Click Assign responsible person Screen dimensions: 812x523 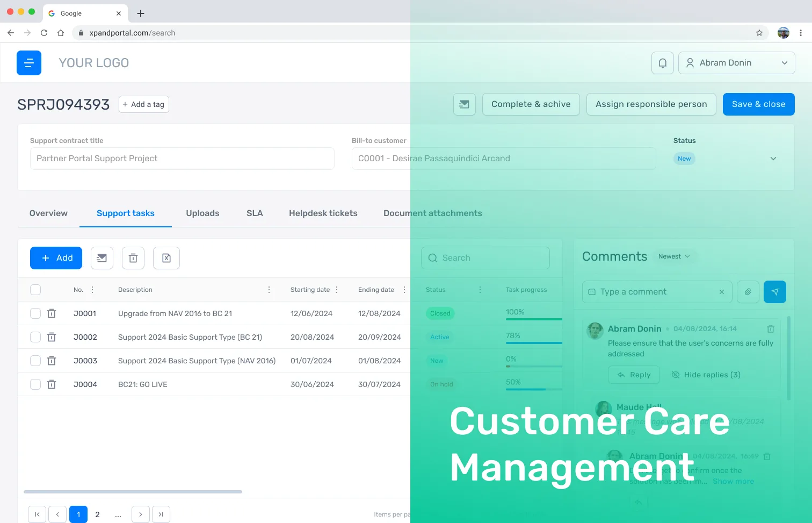[651, 104]
